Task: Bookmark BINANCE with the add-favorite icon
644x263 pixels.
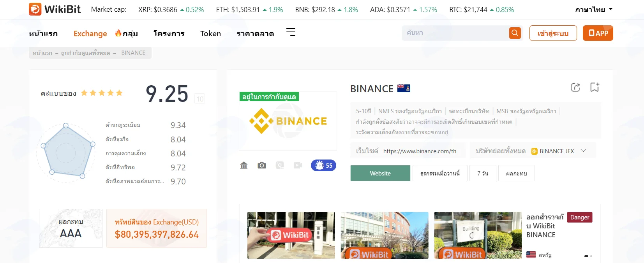Action: click(595, 87)
